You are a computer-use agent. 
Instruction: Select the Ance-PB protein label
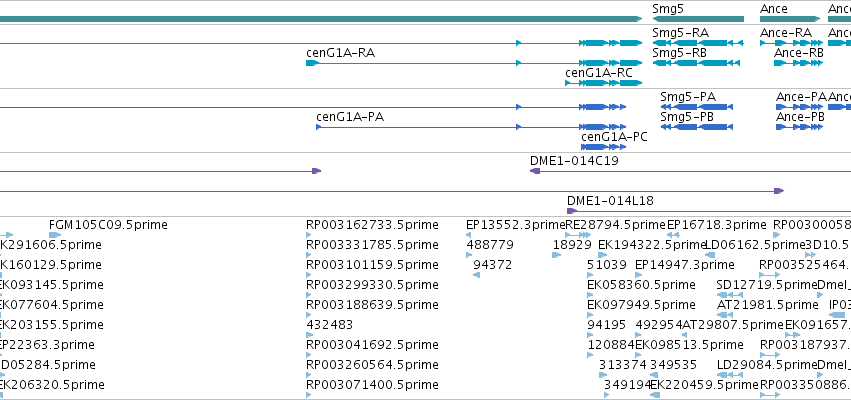[x=801, y=117]
